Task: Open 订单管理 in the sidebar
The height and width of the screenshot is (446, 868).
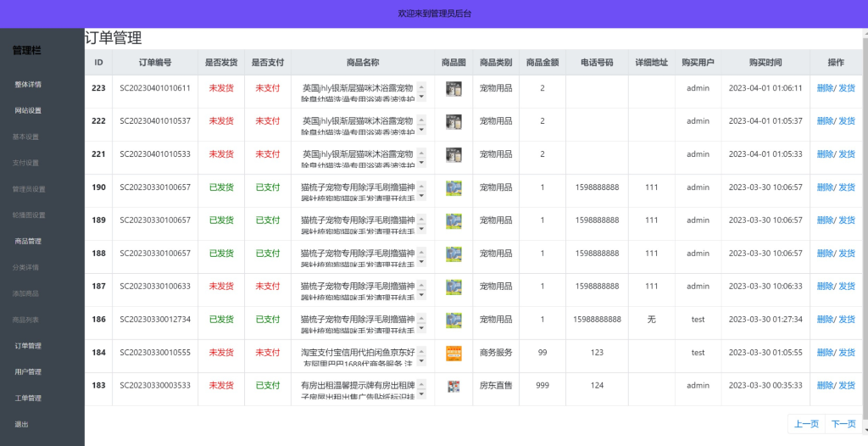Action: pyautogui.click(x=28, y=346)
